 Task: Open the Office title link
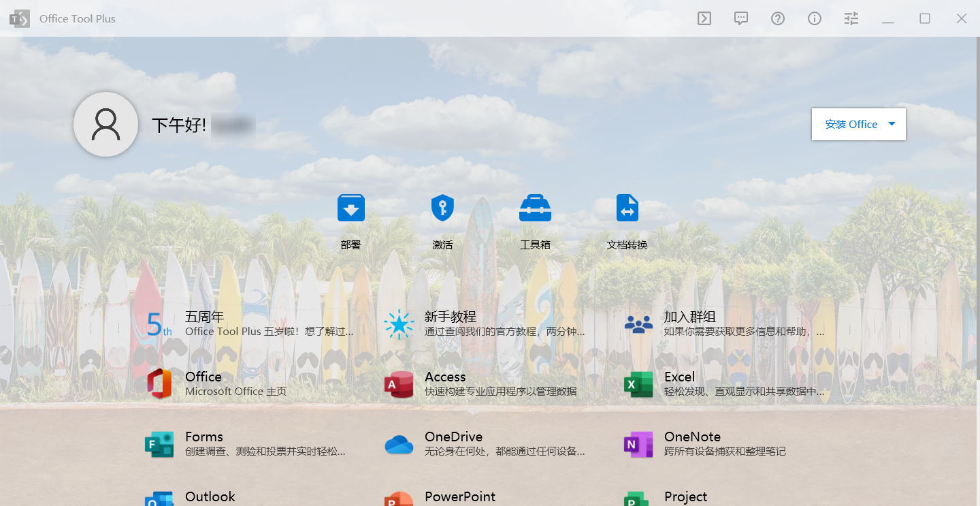pyautogui.click(x=203, y=377)
